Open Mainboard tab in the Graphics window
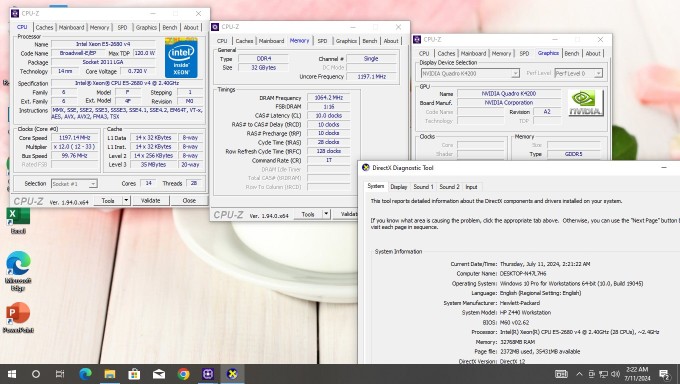Viewport: 680px width, 384px height. [x=473, y=53]
